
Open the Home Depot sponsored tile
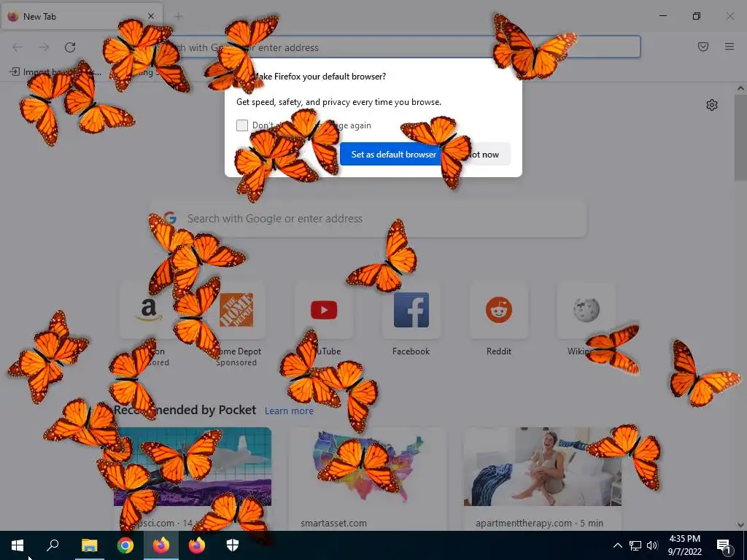coord(236,310)
